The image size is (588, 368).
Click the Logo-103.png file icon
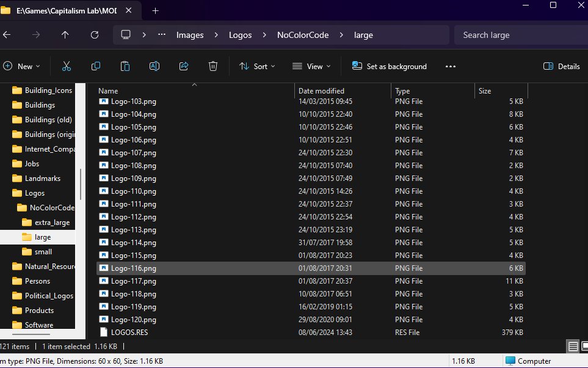pyautogui.click(x=104, y=101)
